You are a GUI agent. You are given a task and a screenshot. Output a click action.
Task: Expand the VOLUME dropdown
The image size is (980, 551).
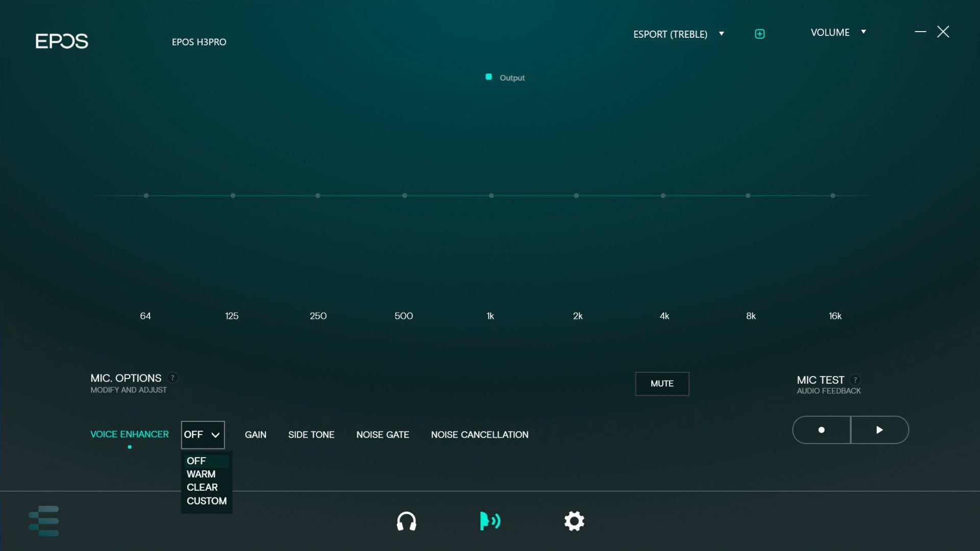(x=864, y=32)
